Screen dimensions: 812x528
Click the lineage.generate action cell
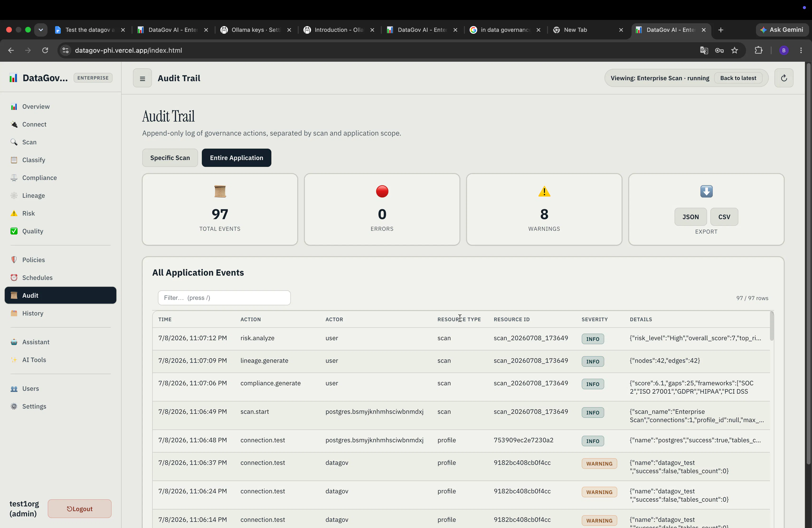(x=264, y=361)
